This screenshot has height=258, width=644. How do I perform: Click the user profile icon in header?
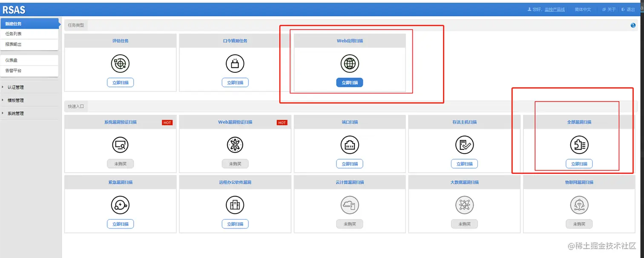(x=529, y=9)
